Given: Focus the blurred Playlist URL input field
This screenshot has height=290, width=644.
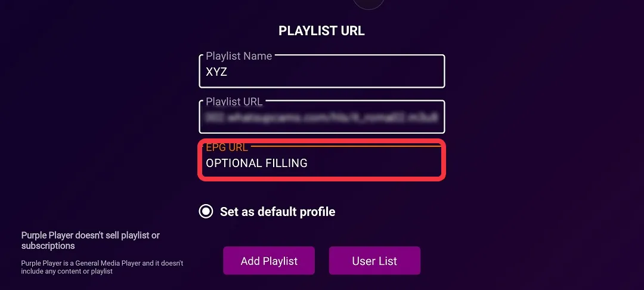Looking at the screenshot, I should pos(321,117).
